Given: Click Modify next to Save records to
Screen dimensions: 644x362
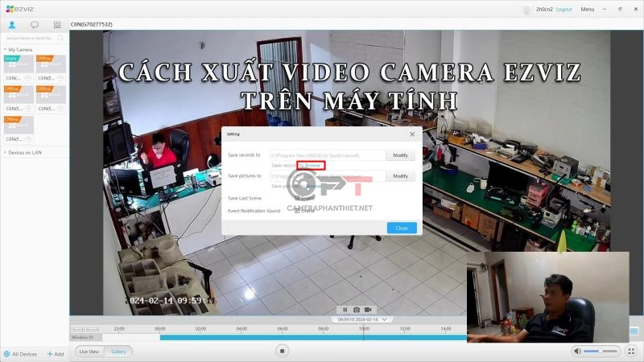Looking at the screenshot, I should point(400,155).
